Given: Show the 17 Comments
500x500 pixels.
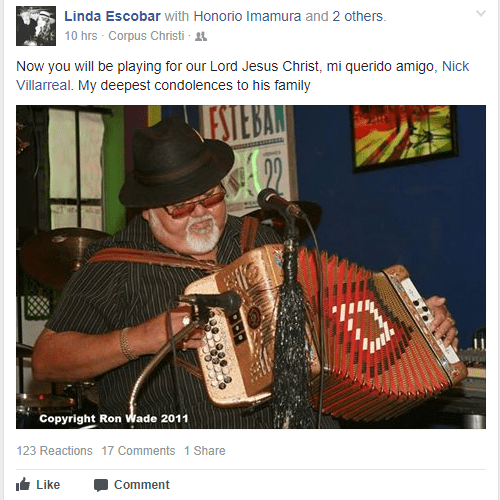Looking at the screenshot, I should click(x=138, y=451).
